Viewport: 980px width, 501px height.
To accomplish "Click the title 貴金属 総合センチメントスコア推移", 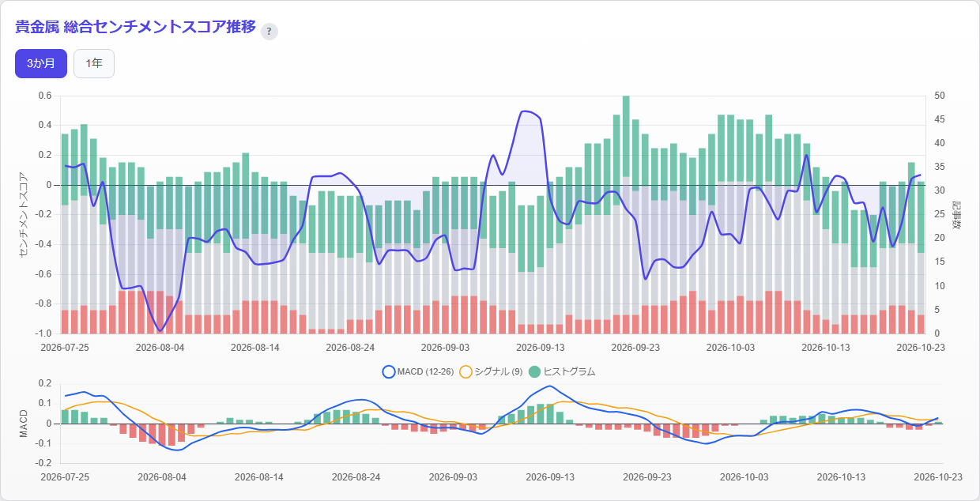I will click(135, 27).
